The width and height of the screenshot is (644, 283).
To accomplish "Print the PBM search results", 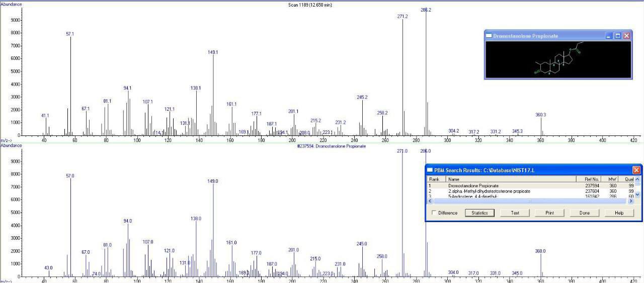I will [x=549, y=213].
